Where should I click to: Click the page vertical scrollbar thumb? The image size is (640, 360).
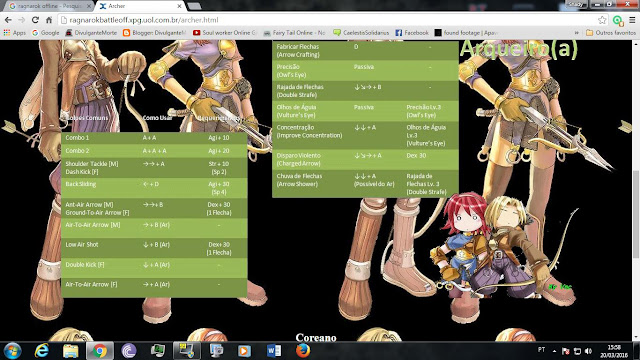point(636,214)
